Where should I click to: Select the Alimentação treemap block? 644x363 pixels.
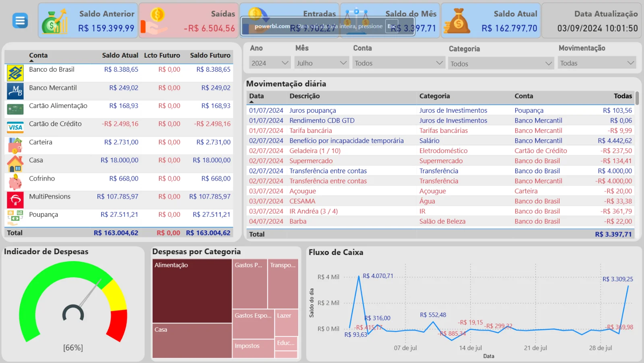pos(192,290)
